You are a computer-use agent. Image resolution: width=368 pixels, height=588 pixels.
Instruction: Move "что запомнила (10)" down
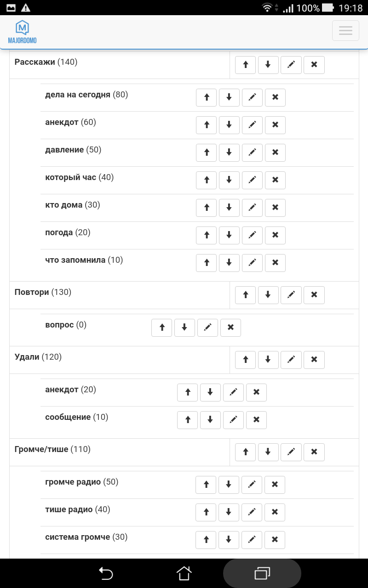pos(229,263)
